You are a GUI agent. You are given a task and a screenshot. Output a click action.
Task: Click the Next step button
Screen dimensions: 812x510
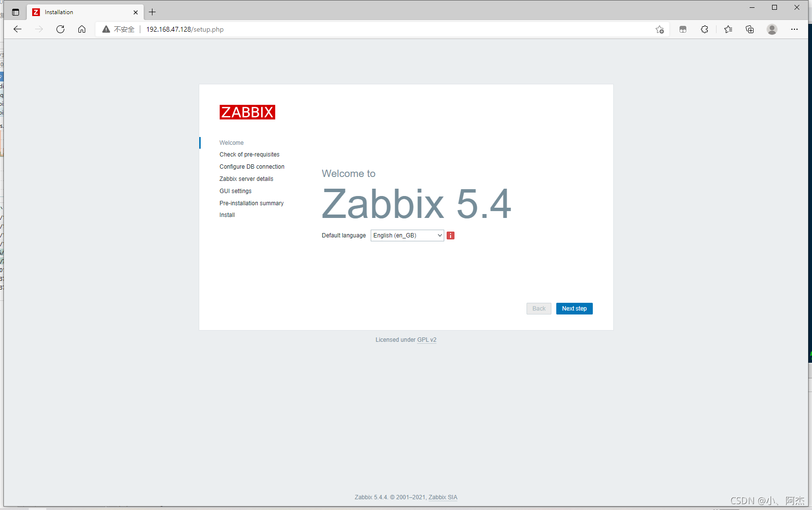click(x=574, y=309)
